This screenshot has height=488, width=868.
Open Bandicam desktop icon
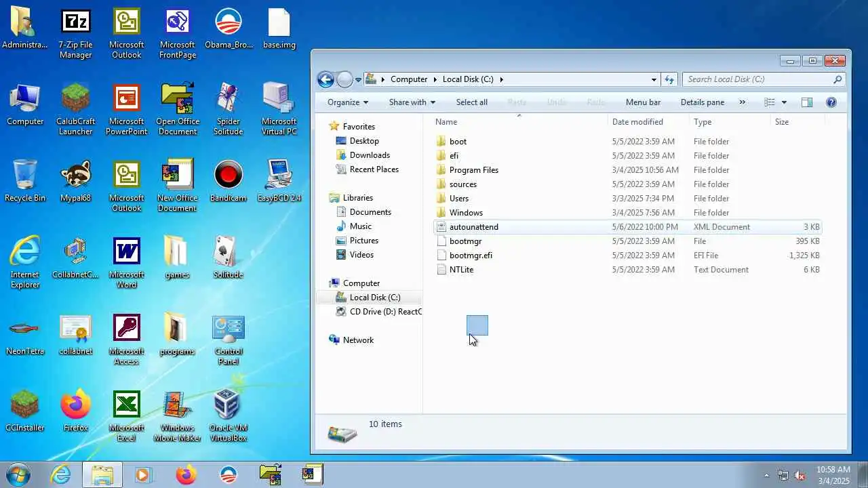tap(228, 182)
